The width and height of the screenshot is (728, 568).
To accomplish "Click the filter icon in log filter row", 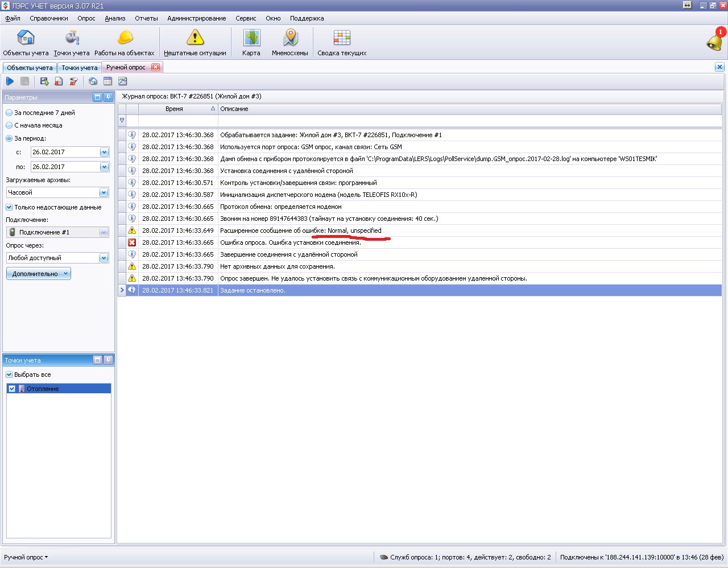I will click(122, 121).
